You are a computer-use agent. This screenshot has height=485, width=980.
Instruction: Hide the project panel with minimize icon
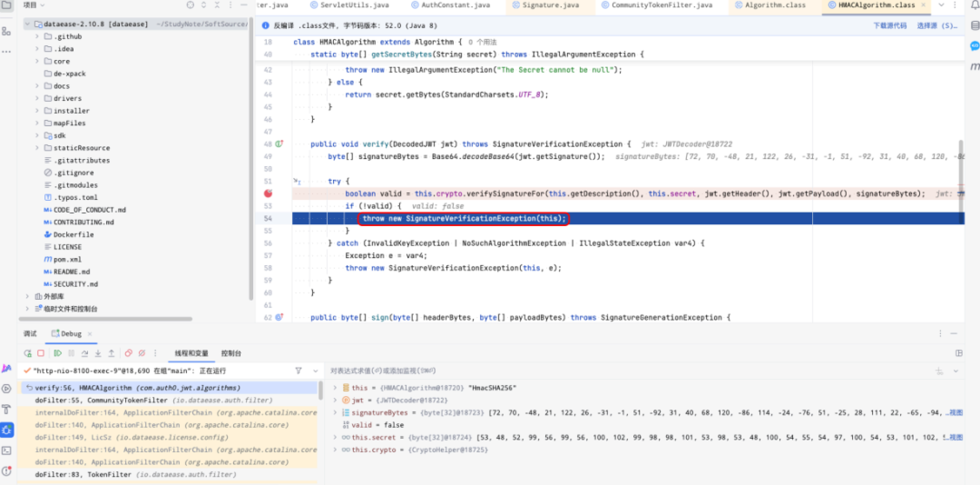pos(244,5)
